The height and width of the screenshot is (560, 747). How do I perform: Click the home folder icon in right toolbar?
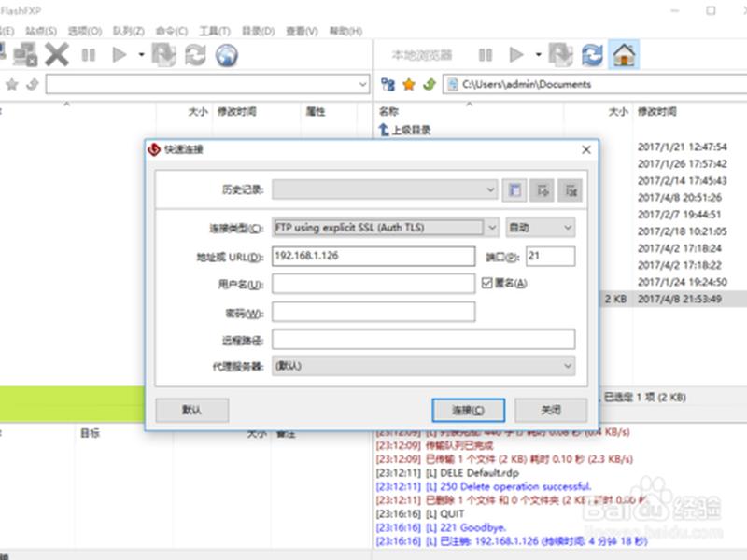pyautogui.click(x=624, y=55)
